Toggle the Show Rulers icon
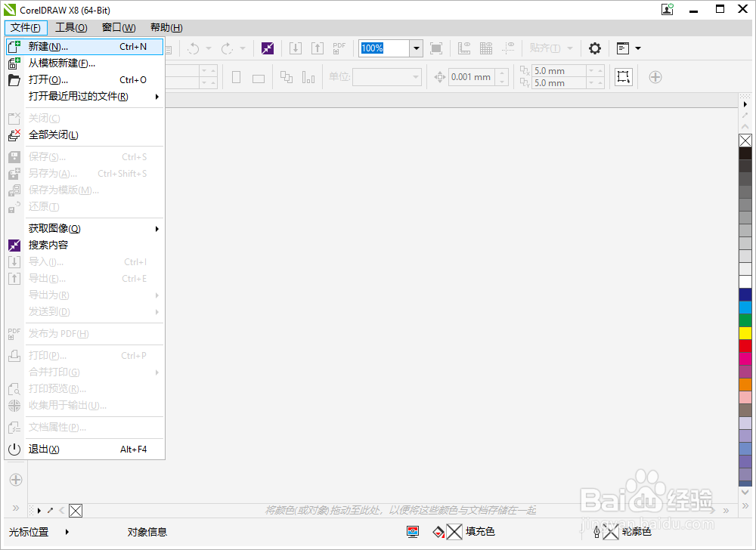Screen dimensions: 756x550 pos(464,48)
